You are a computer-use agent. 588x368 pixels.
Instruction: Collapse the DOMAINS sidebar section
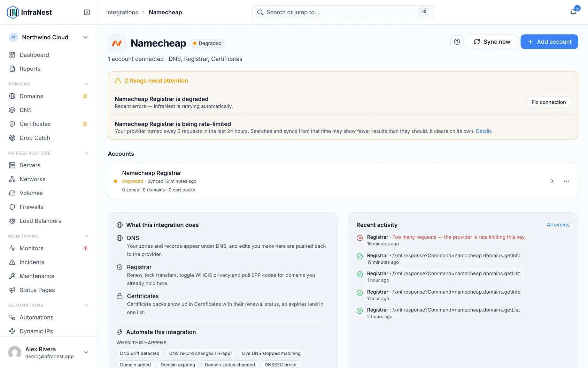(x=86, y=84)
